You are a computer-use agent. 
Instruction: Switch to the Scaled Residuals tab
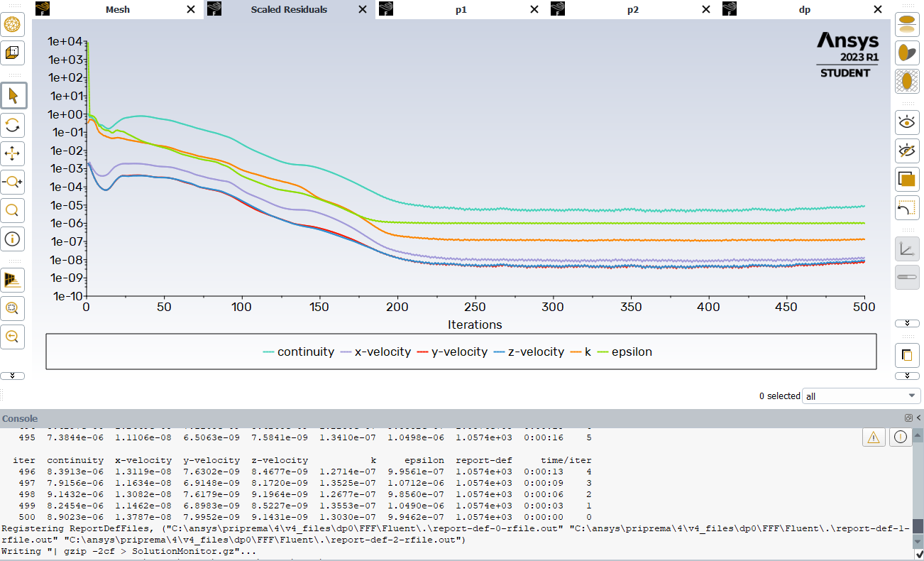289,9
